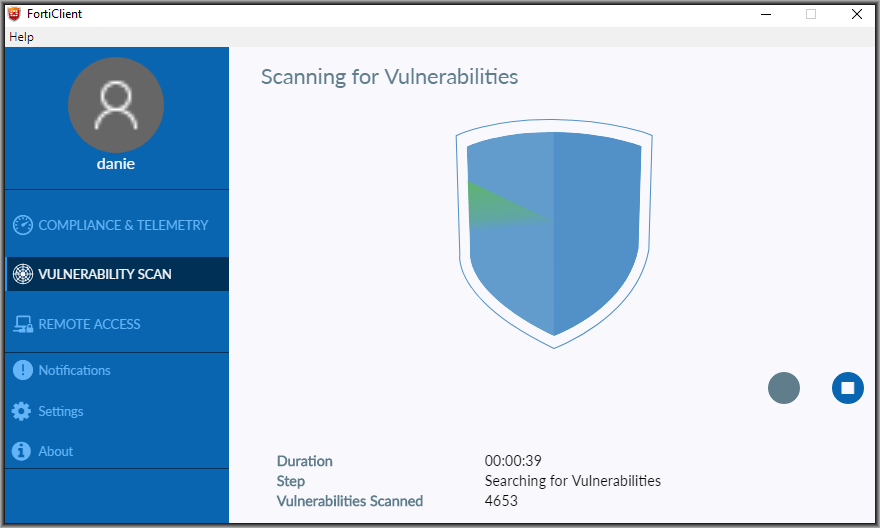Viewport: 880px width, 528px height.
Task: Click the vulnerability scan radar icon
Action: (22, 274)
